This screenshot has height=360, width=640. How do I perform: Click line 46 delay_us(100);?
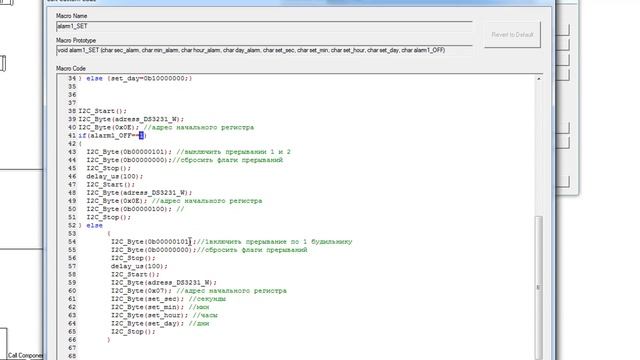[x=115, y=176]
